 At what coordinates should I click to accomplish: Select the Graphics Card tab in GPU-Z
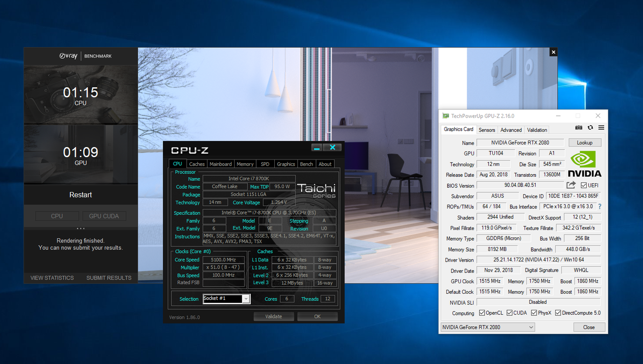pyautogui.click(x=458, y=129)
